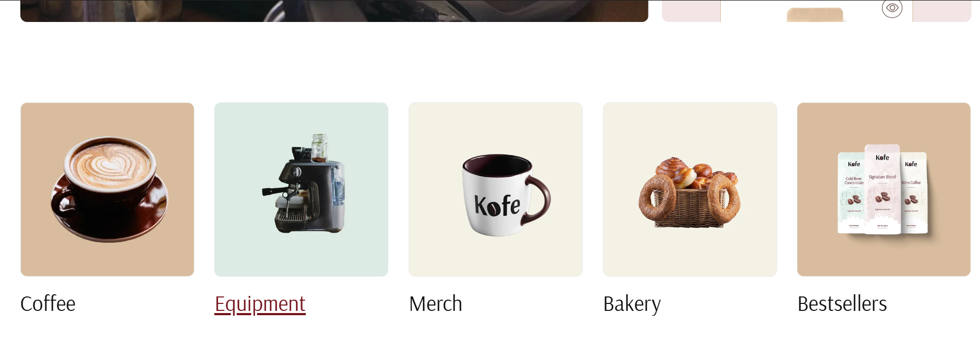Click the dark hero banner image
The height and width of the screenshot is (357, 980).
[334, 11]
